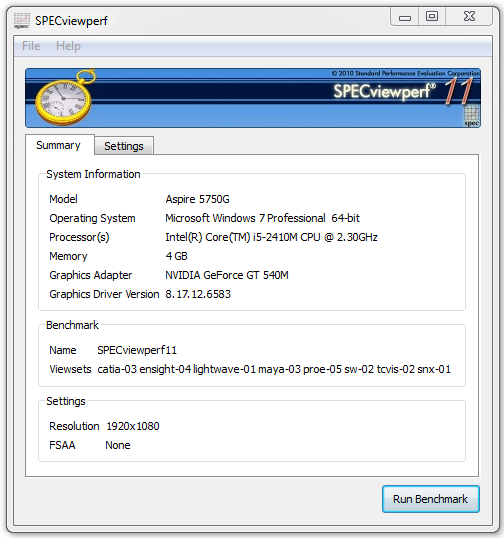The width and height of the screenshot is (504, 538).
Task: Click the model value Aspire 5750G
Action: click(197, 199)
